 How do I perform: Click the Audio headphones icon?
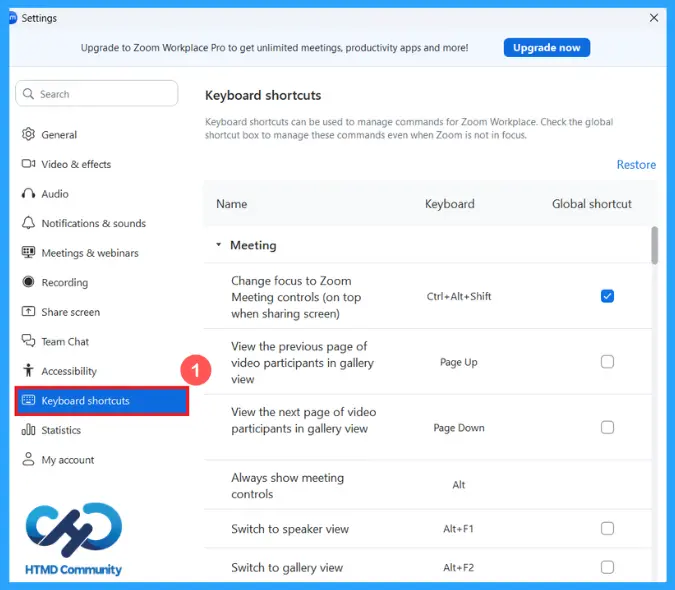[x=28, y=194]
